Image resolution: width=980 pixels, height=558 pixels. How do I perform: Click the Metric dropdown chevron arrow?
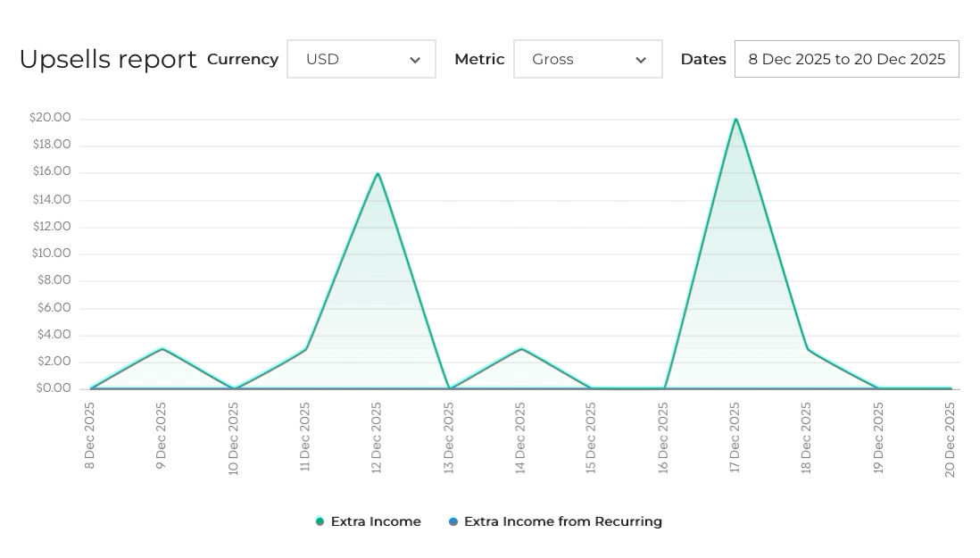pyautogui.click(x=641, y=61)
